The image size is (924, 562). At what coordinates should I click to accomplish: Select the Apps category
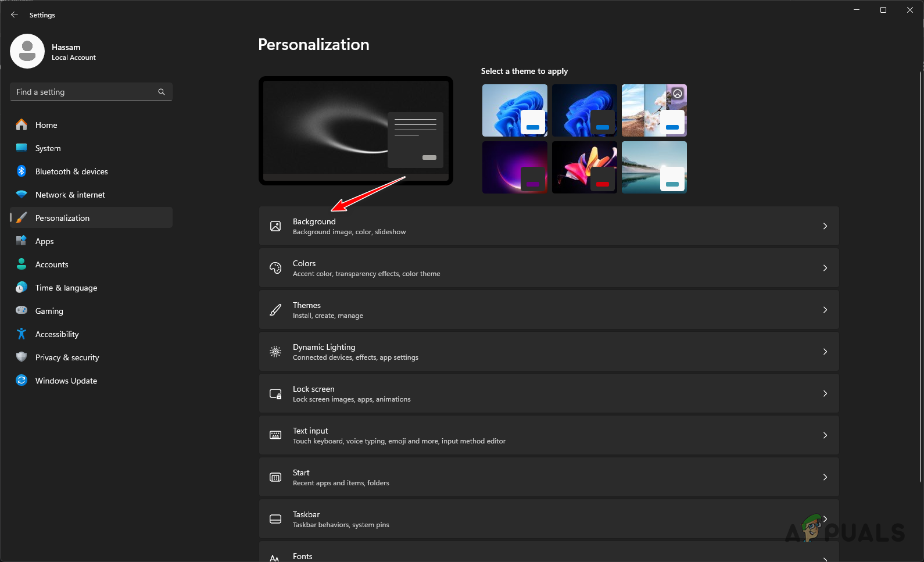click(x=91, y=241)
